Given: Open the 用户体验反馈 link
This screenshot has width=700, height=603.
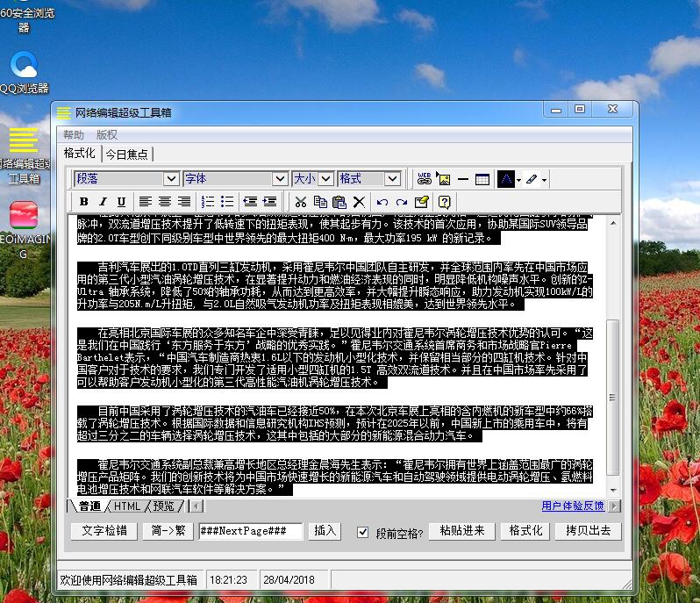Looking at the screenshot, I should coord(572,506).
